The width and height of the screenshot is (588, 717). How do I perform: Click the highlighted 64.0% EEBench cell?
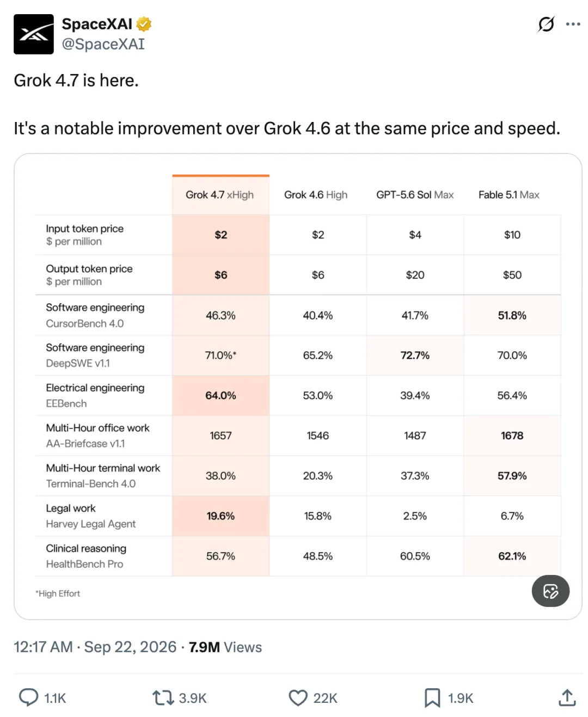pyautogui.click(x=220, y=395)
